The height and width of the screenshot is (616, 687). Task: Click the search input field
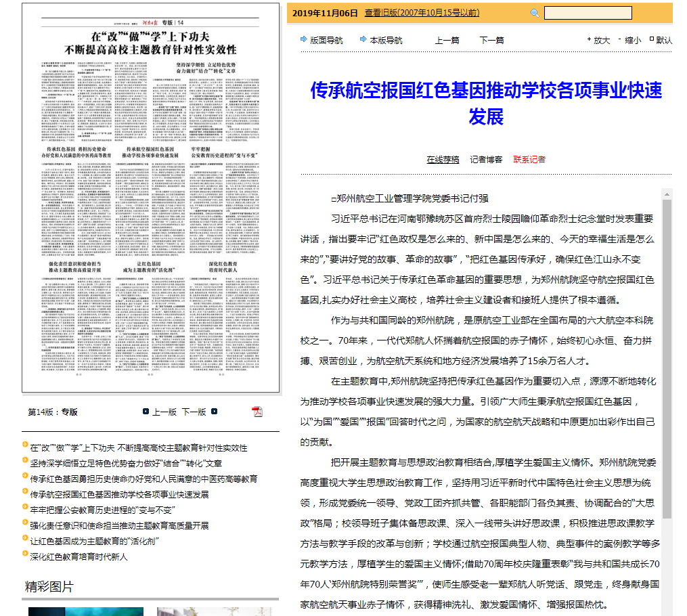pyautogui.click(x=588, y=13)
